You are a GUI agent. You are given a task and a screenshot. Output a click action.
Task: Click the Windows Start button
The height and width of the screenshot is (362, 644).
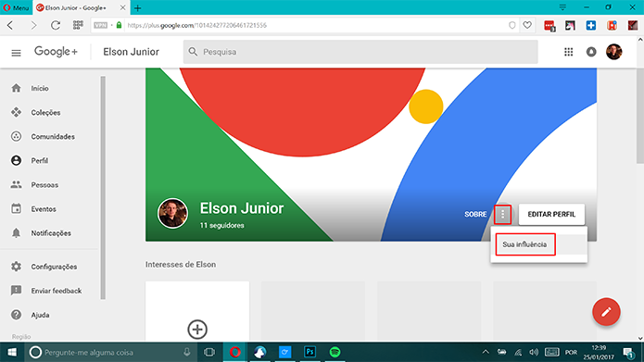click(x=12, y=352)
